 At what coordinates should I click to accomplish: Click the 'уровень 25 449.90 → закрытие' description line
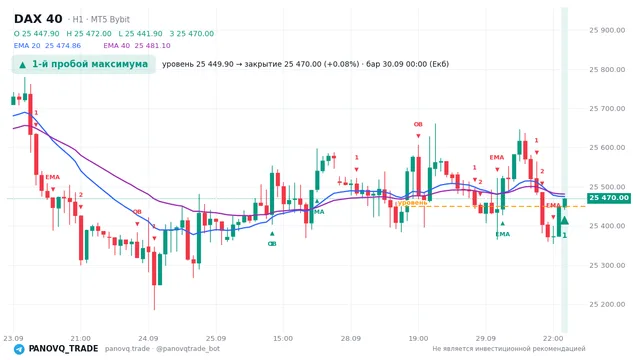305,64
